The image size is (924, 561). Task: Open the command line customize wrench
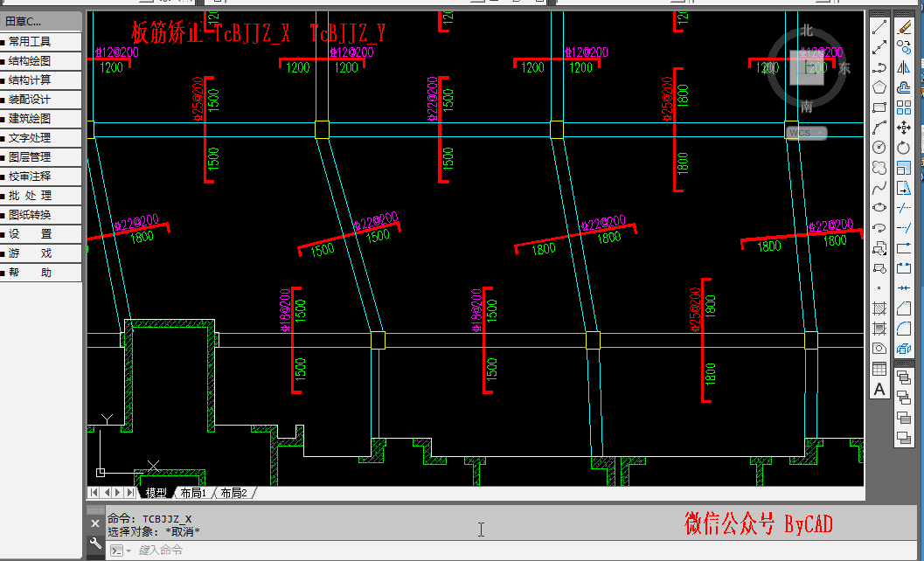[x=95, y=544]
